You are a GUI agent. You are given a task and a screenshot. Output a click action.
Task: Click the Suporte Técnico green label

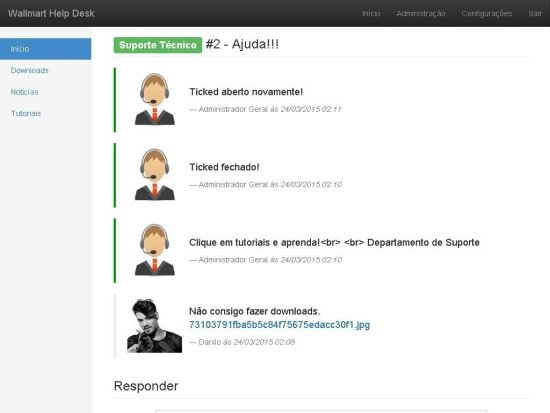pos(158,45)
